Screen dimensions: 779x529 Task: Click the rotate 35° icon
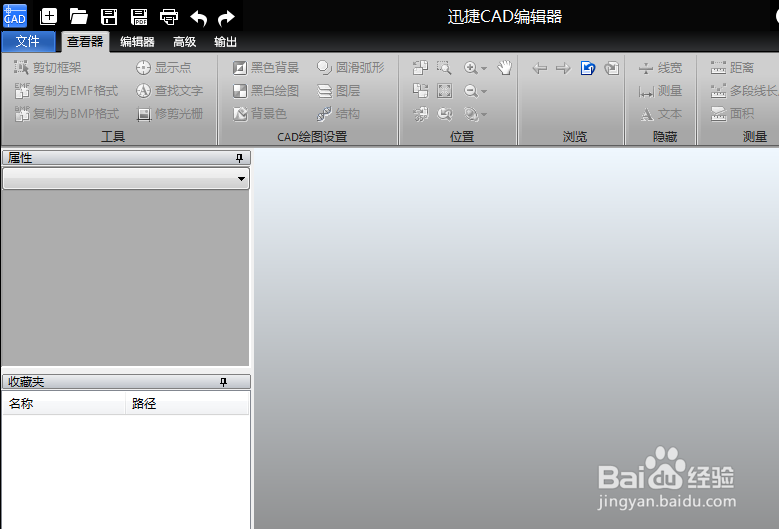(420, 114)
